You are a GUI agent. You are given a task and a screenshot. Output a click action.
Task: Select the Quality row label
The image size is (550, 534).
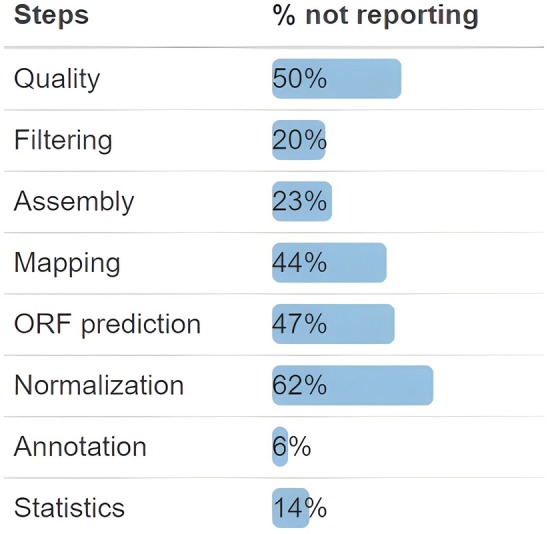(x=57, y=79)
